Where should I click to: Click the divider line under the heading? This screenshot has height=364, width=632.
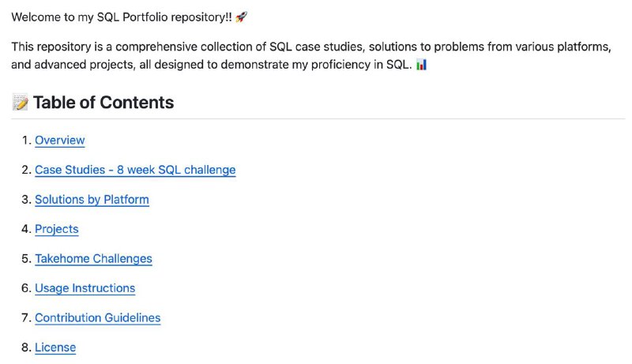[318, 118]
